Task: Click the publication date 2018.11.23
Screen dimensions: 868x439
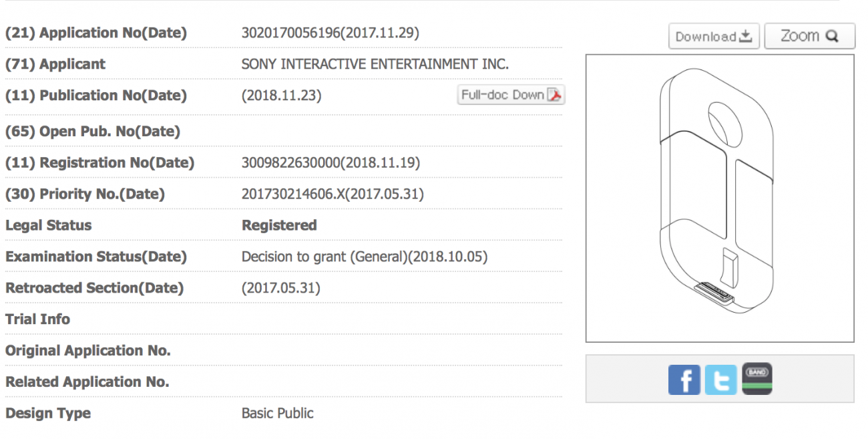Action: 281,96
